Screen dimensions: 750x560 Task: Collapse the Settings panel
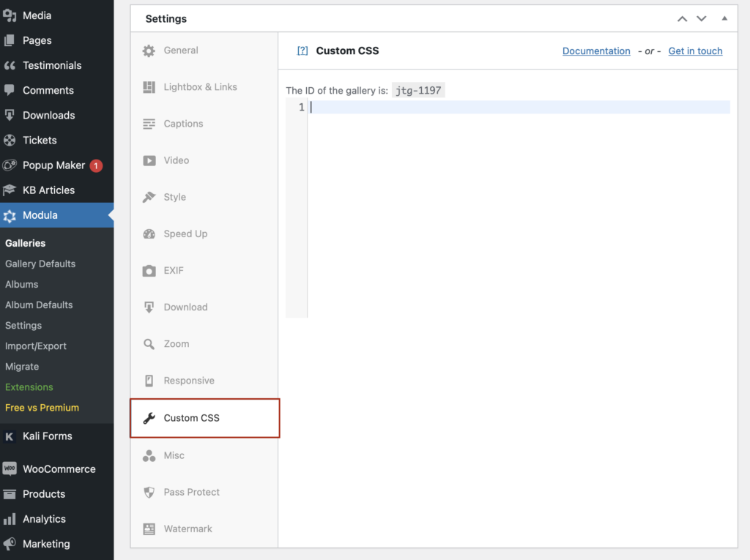pos(724,18)
